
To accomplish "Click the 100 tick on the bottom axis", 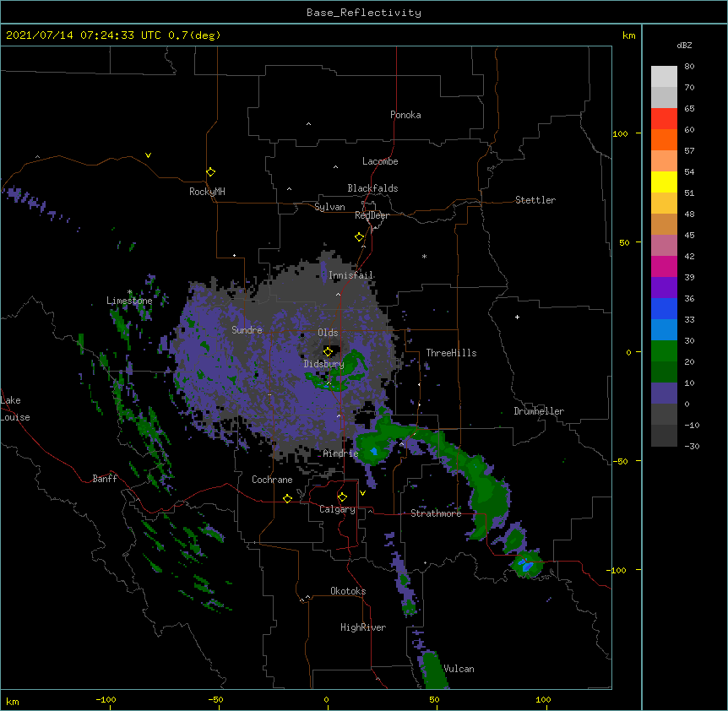I will coord(543,699).
